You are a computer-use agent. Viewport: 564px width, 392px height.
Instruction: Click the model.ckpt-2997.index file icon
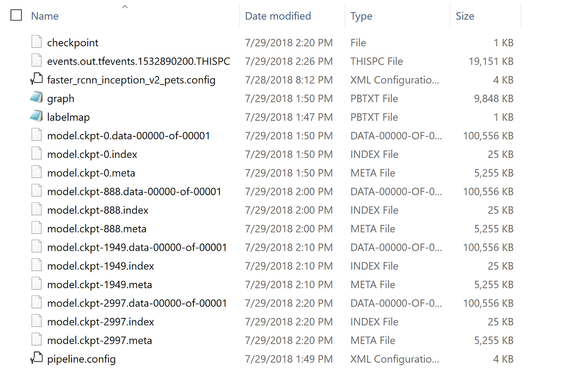pos(36,321)
